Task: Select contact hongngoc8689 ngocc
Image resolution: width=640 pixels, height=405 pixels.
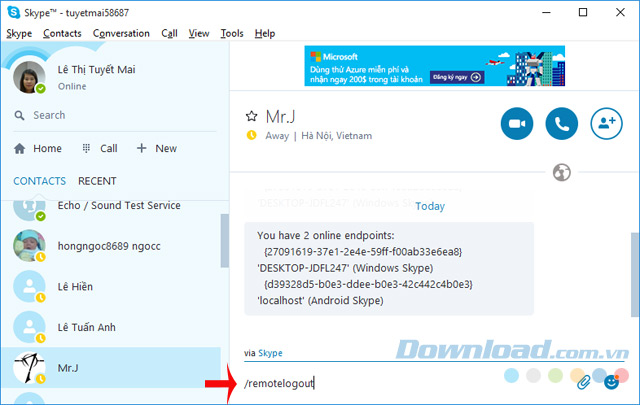Action: click(111, 246)
